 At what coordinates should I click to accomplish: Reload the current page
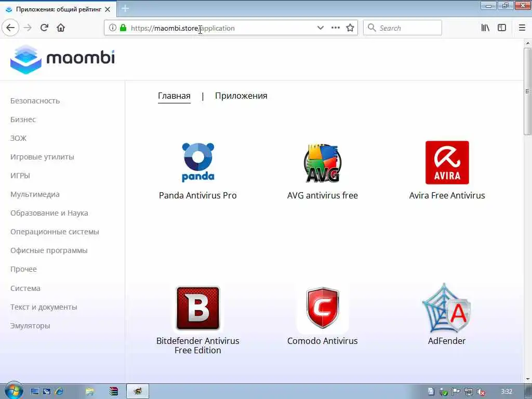[x=44, y=28]
